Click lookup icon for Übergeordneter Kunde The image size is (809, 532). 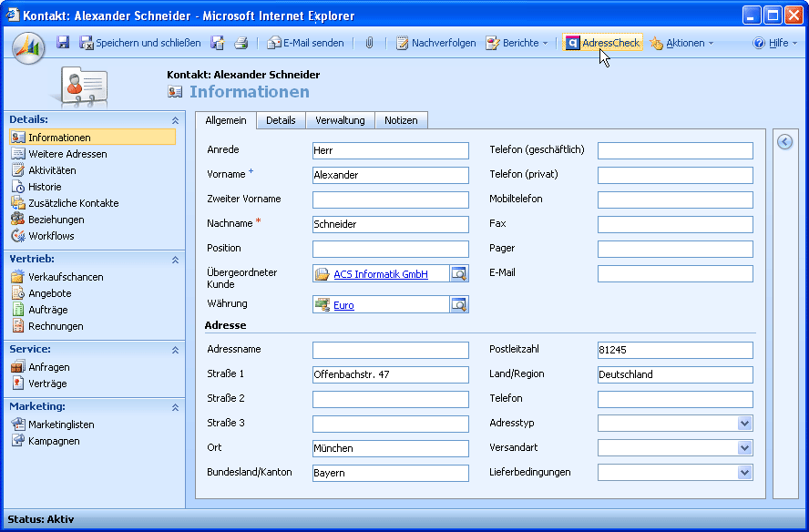(x=458, y=274)
